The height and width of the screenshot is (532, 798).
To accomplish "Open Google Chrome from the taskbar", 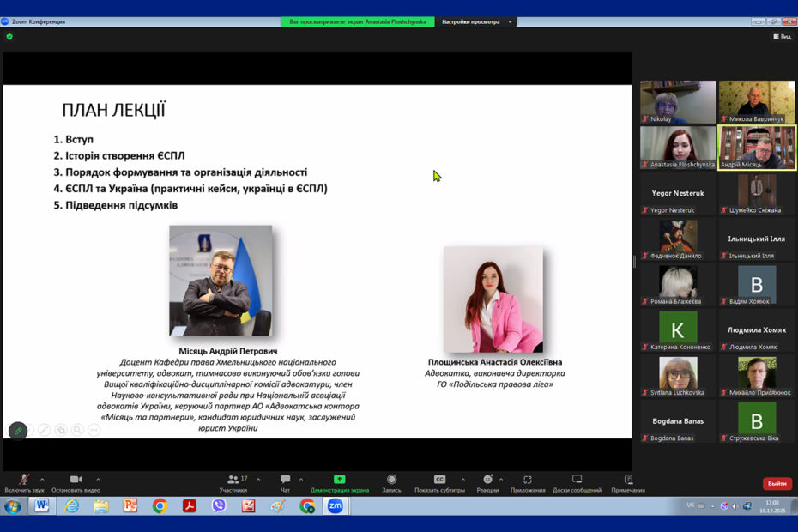I will click(160, 506).
